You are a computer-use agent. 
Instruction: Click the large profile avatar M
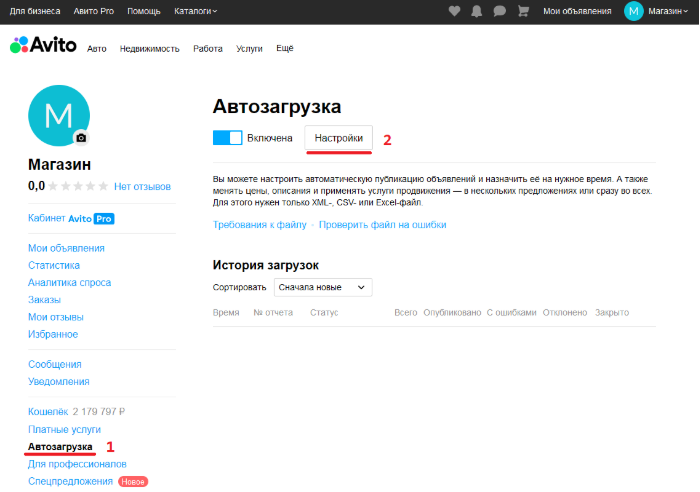(58, 115)
